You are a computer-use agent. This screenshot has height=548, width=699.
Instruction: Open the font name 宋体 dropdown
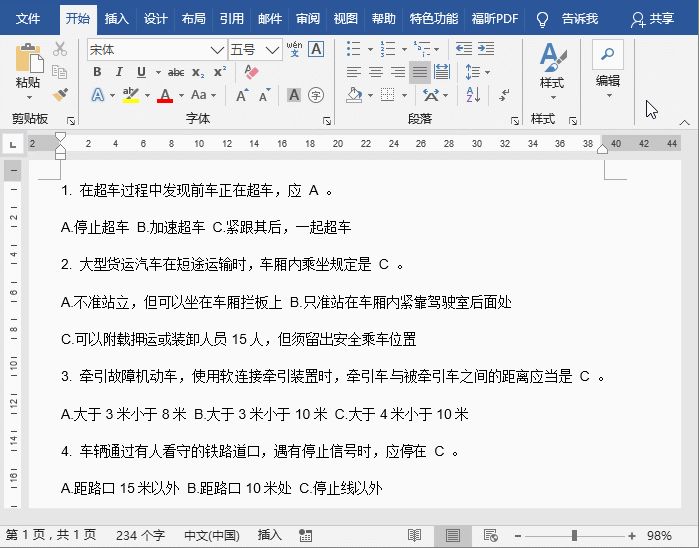(217, 49)
